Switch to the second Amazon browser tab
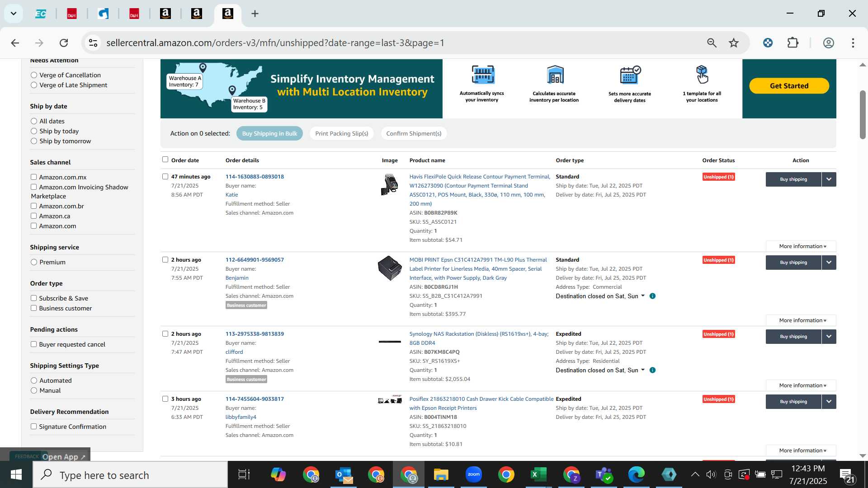 coord(197,14)
